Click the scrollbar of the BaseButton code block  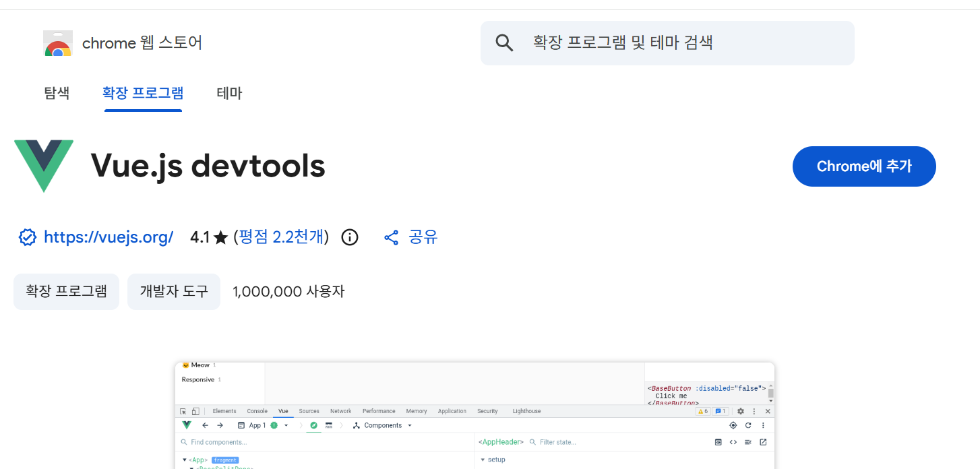(771, 394)
